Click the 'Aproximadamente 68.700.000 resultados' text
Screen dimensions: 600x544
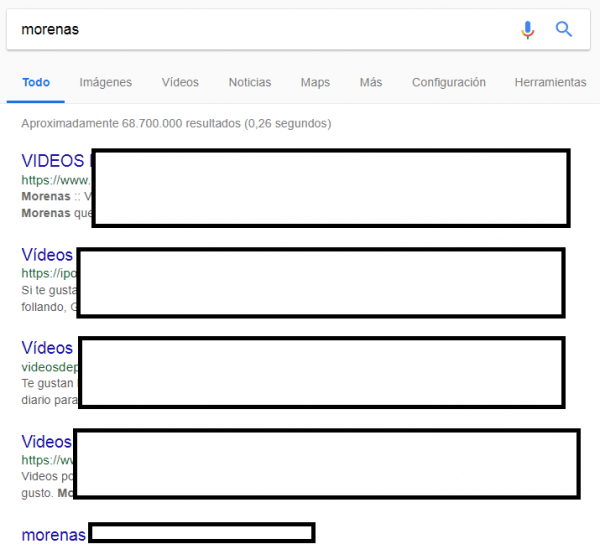[x=176, y=124]
